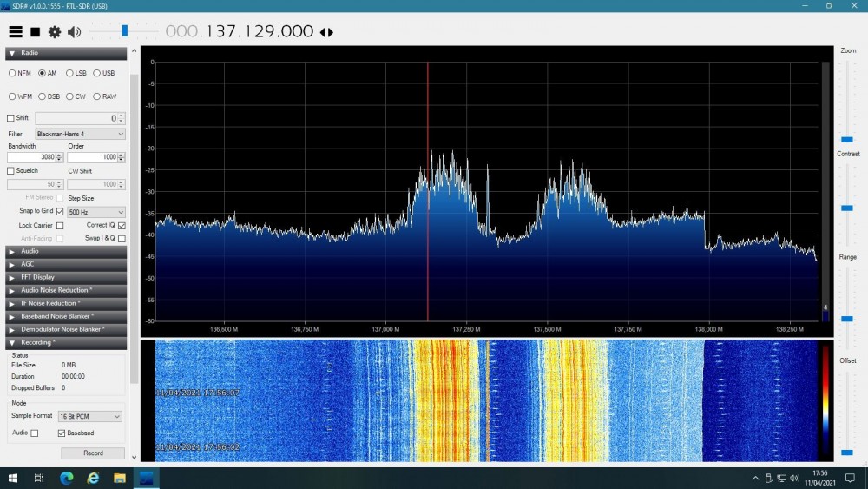Select NFM demodulation mode
Viewport: 868px width, 489px height.
[x=12, y=73]
